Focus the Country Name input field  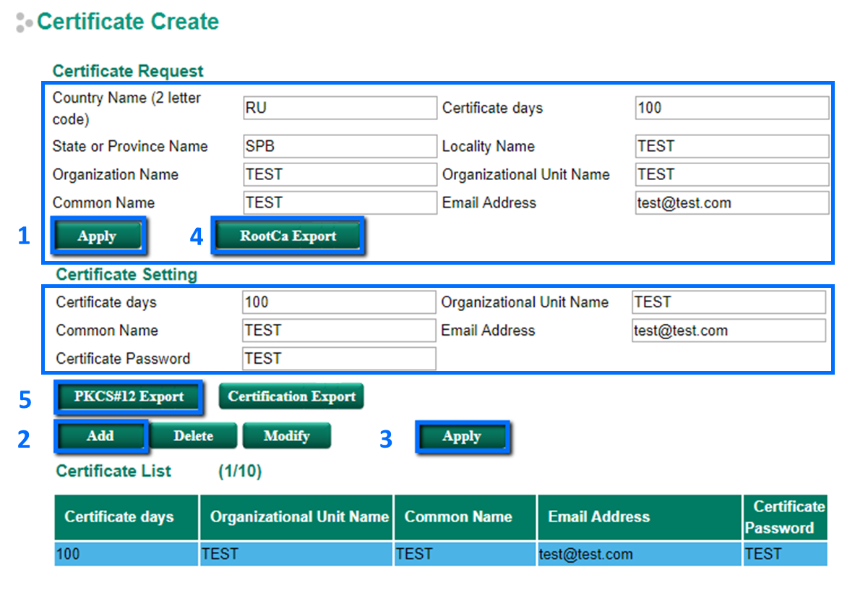click(340, 108)
